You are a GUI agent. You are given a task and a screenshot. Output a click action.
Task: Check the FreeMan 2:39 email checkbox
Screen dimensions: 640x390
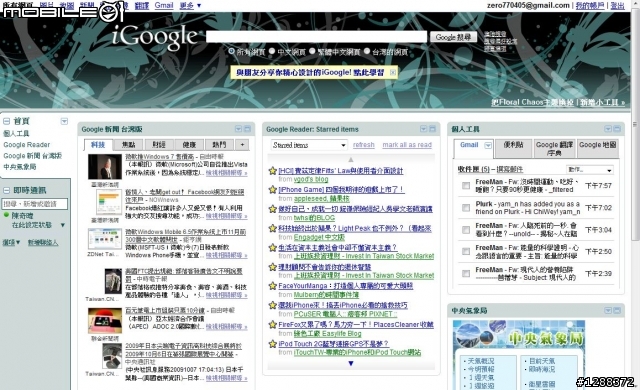tap(466, 274)
